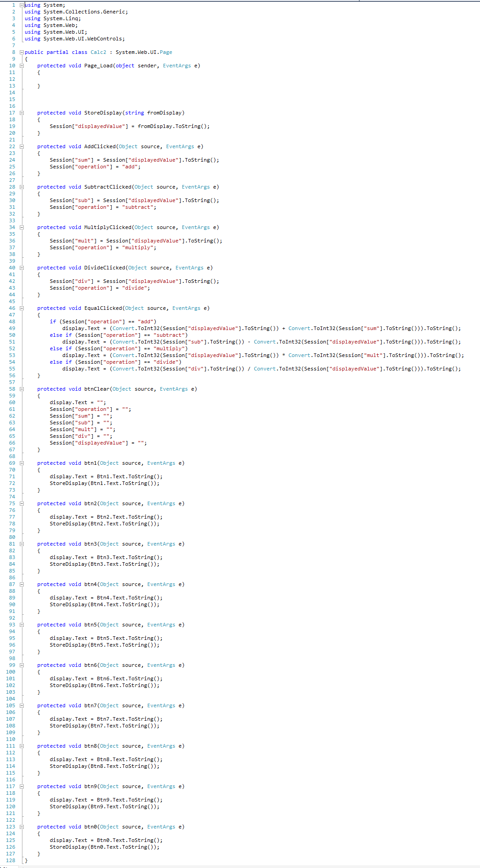Click the '"divide";' string on line 43
This screenshot has width=480, height=868.
[x=136, y=288]
